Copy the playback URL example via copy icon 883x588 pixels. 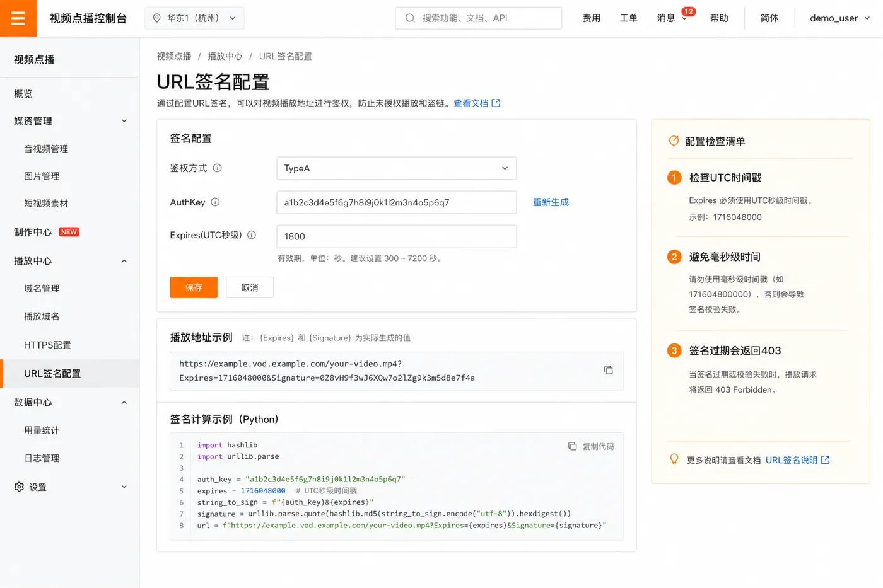[608, 370]
